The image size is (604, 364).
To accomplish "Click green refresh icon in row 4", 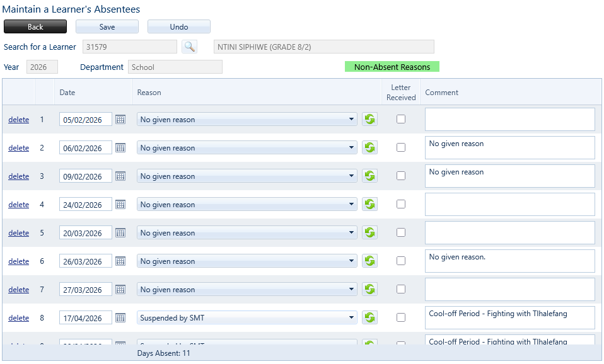I will [370, 204].
